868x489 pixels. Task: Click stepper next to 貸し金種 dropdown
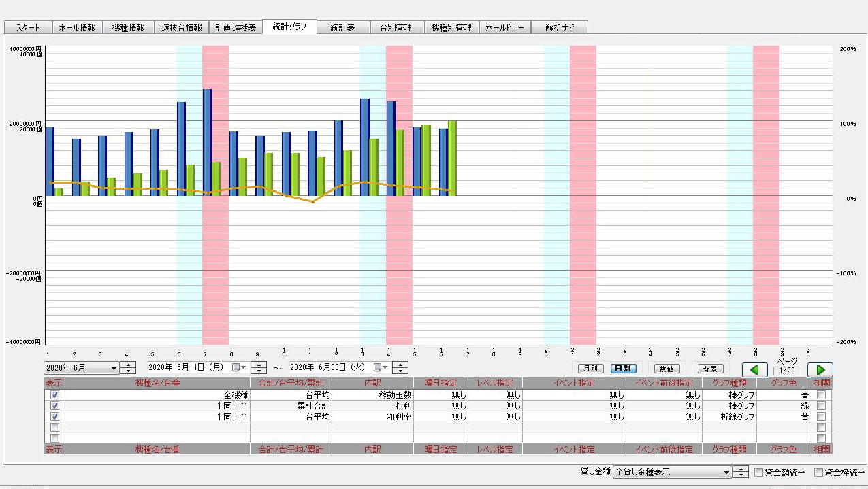tap(741, 472)
